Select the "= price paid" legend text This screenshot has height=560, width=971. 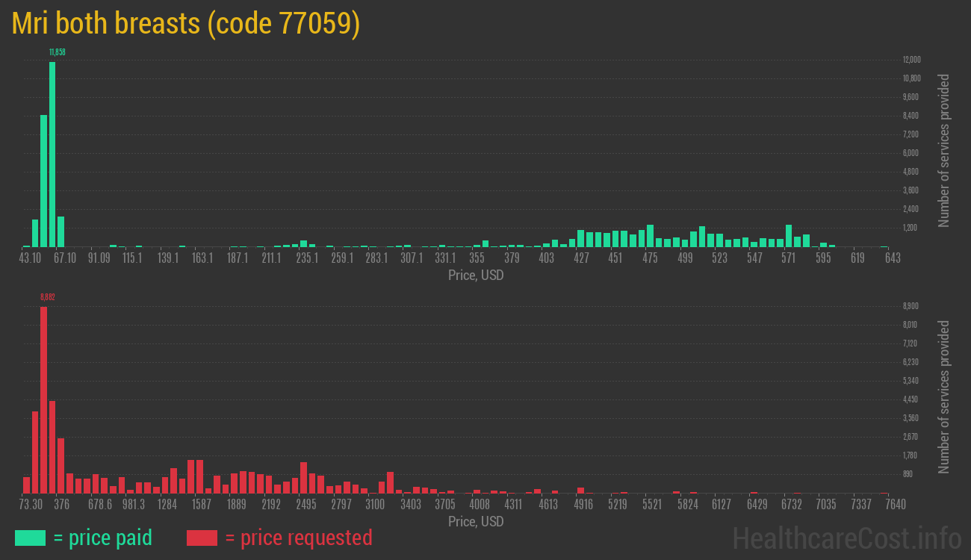[x=102, y=538]
